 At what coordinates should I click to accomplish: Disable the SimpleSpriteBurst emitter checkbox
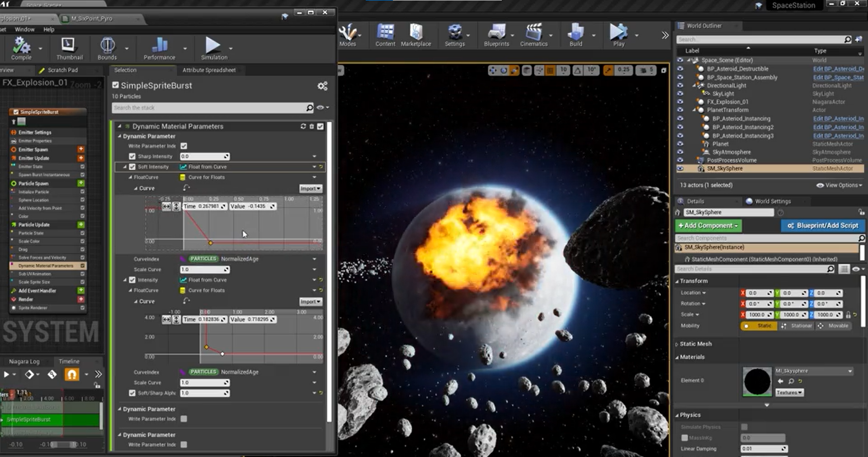point(116,86)
